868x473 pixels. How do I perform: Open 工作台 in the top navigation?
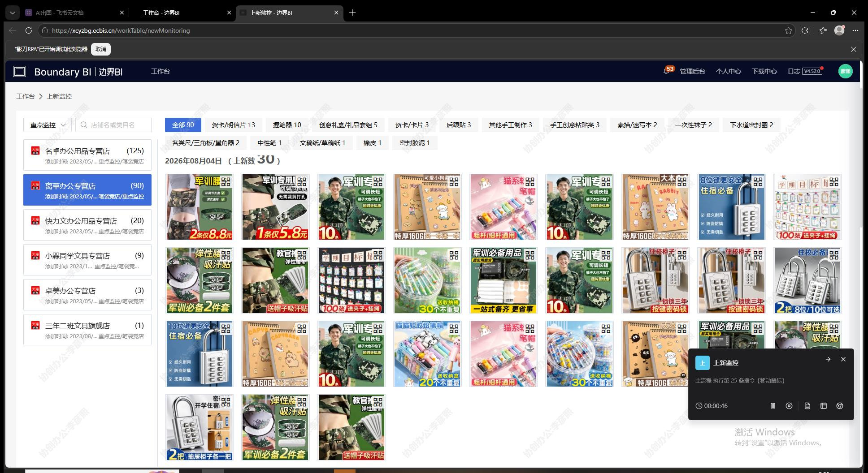(161, 71)
